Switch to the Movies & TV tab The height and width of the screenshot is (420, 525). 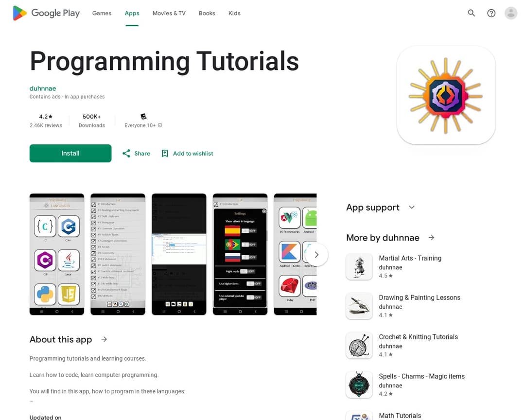coord(169,13)
